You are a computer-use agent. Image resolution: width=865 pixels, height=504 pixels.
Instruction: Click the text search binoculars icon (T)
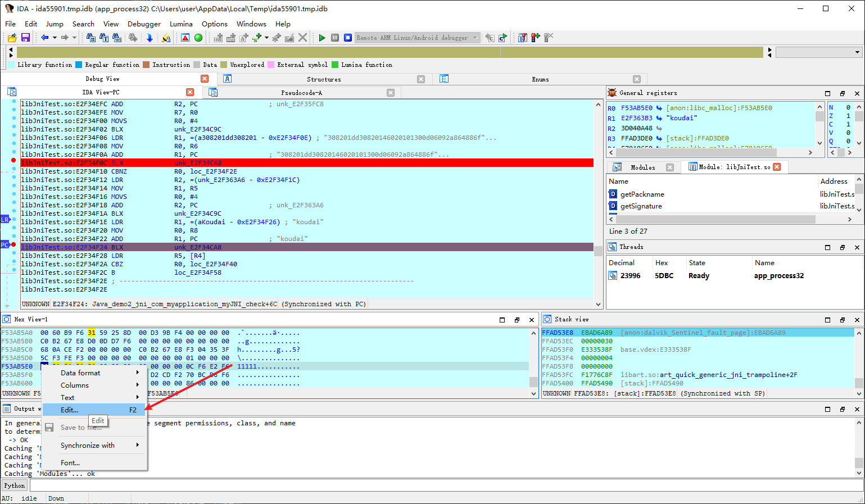104,38
